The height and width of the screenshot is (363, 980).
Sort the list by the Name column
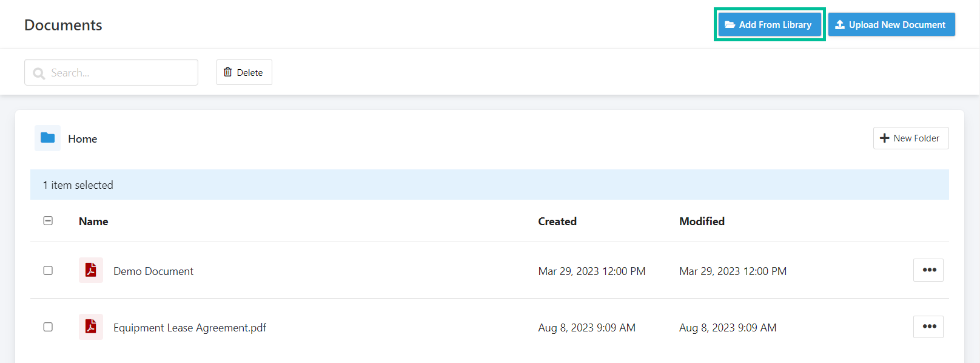(x=93, y=221)
